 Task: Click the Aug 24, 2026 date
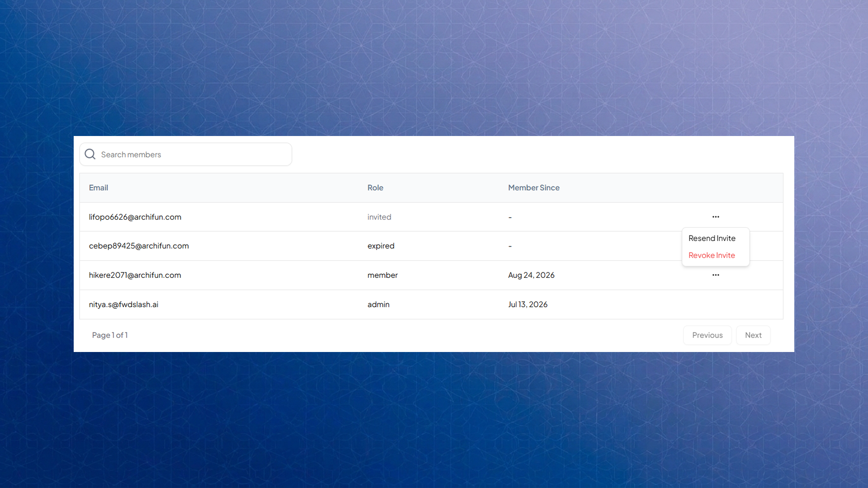click(x=531, y=275)
